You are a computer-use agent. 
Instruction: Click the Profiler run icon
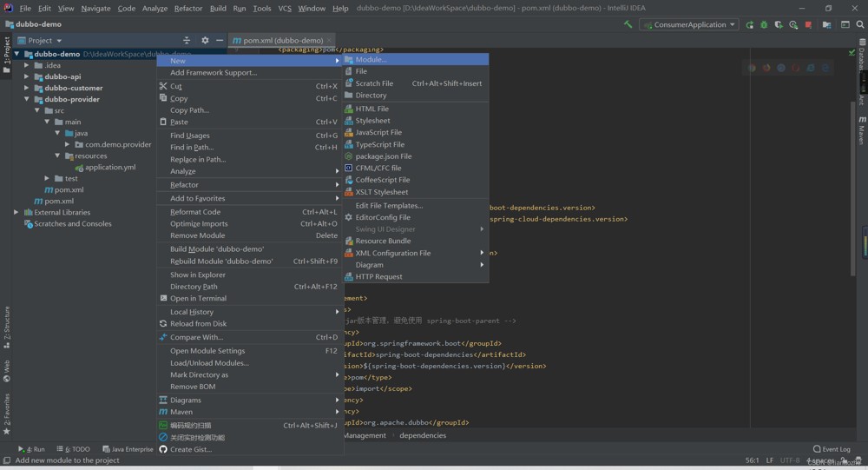(793, 24)
